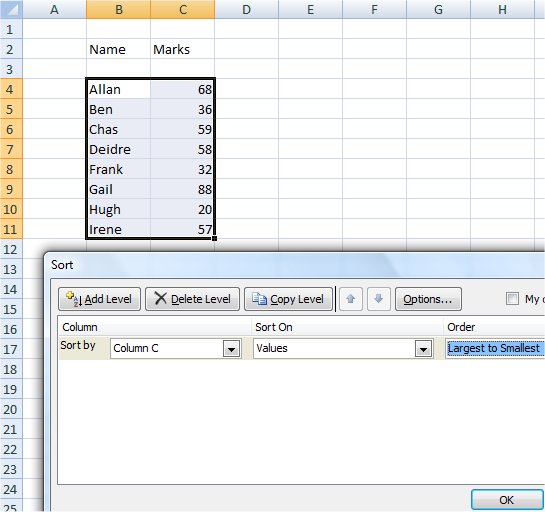Click the Select All corner box

tap(11, 9)
